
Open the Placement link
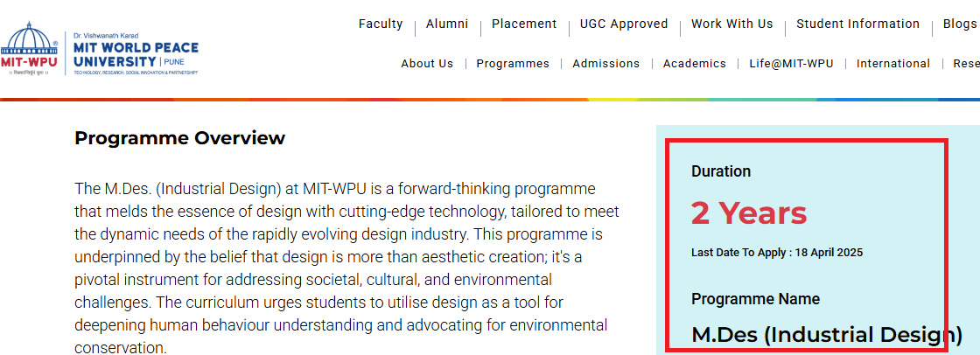[524, 24]
